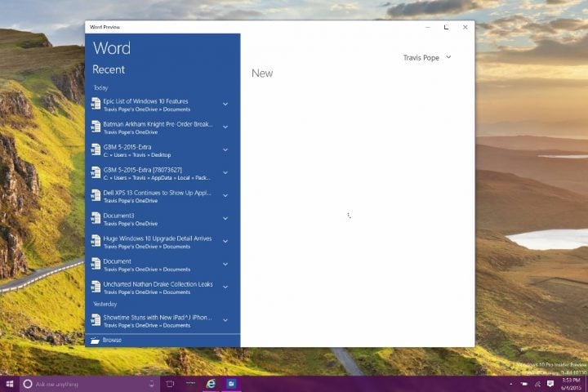Click the Word file icon for GBM 5-2015-Extra on Desktop

pos(96,149)
